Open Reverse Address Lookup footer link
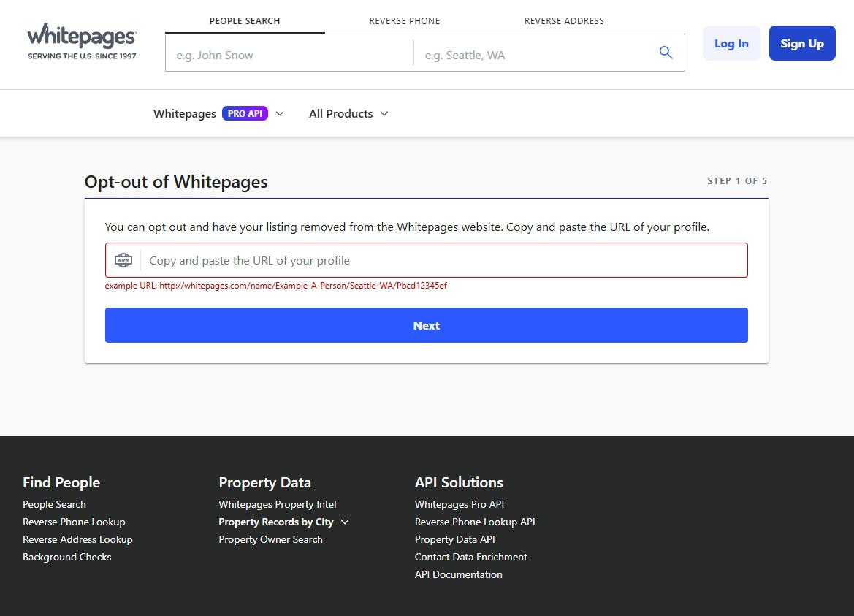This screenshot has height=616, width=854. (x=78, y=539)
